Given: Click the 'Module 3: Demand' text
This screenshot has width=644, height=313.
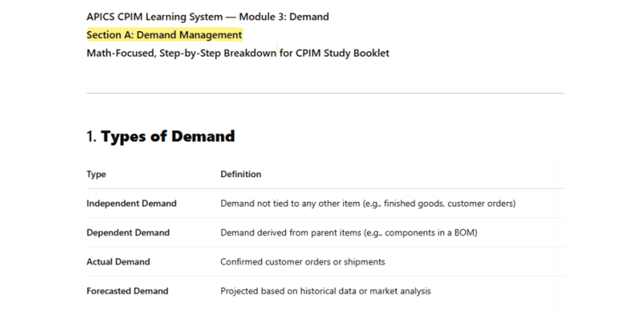Looking at the screenshot, I should (284, 17).
